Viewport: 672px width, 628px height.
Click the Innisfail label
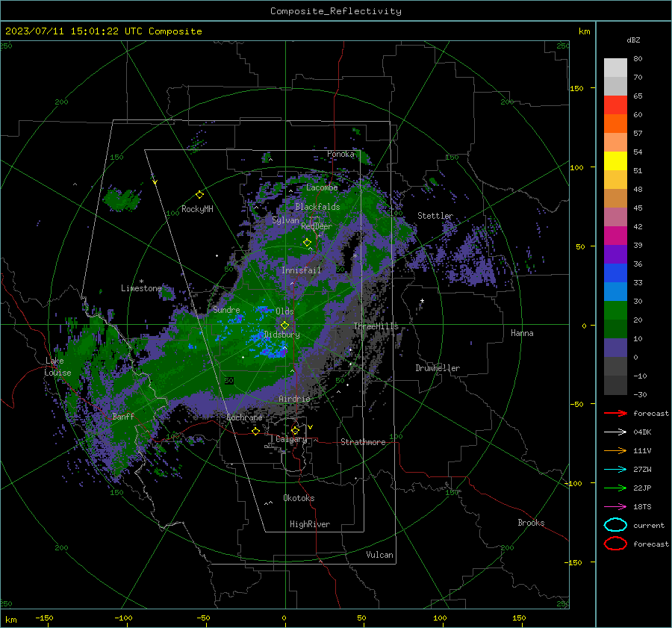click(301, 270)
